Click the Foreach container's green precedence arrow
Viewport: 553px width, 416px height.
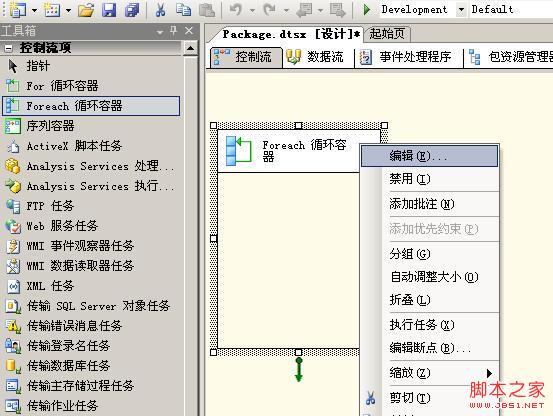[x=299, y=369]
